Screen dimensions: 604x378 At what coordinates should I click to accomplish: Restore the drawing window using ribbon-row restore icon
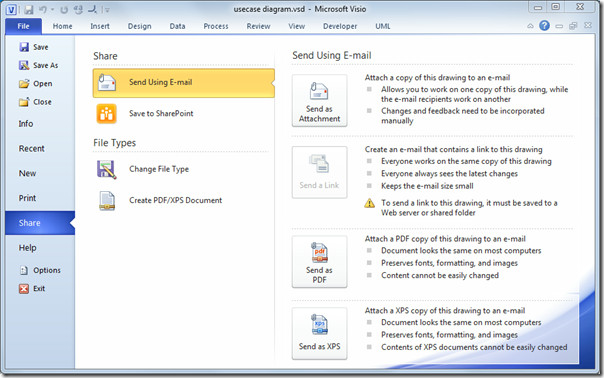tap(573, 26)
